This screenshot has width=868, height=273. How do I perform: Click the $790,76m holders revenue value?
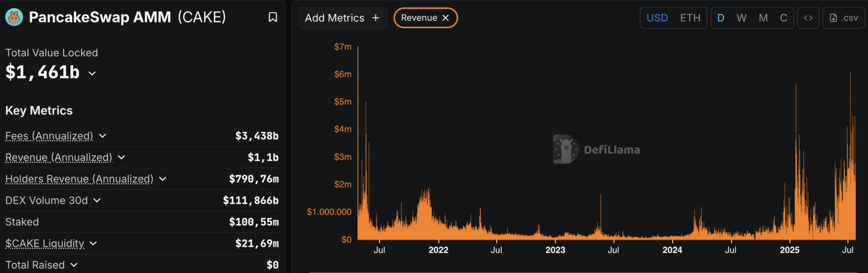[254, 179]
